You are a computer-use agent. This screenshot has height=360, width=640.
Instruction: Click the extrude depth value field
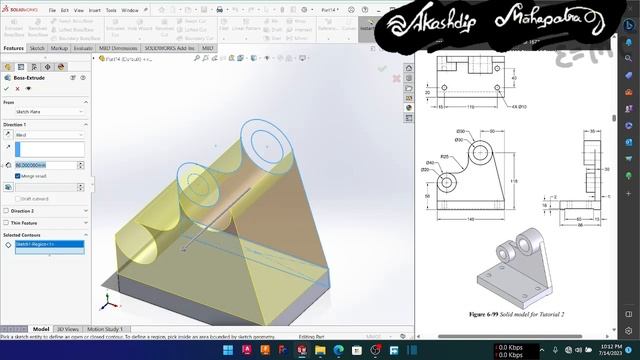tap(46, 165)
